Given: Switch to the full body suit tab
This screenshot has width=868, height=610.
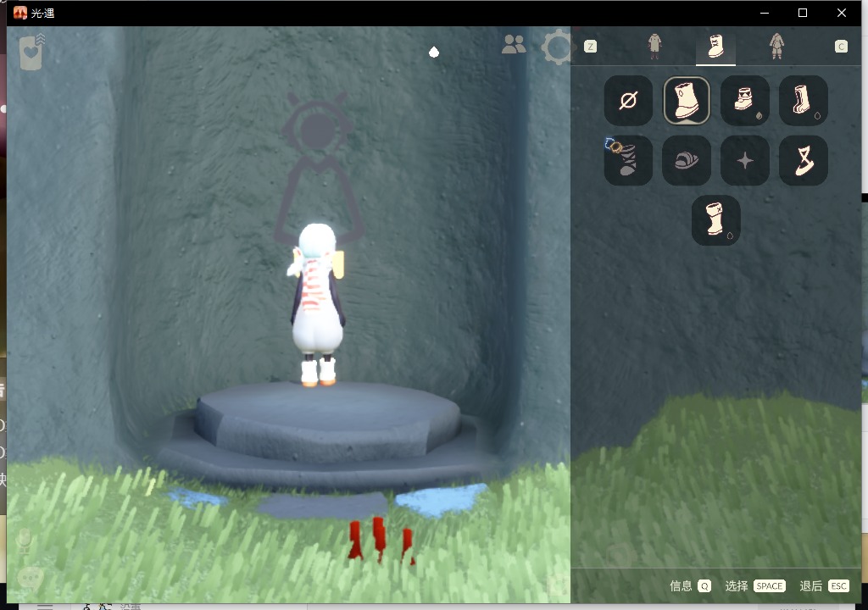Looking at the screenshot, I should click(x=776, y=47).
